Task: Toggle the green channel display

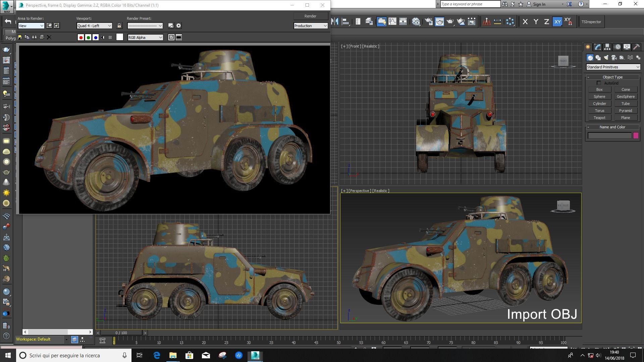Action: coord(88,38)
